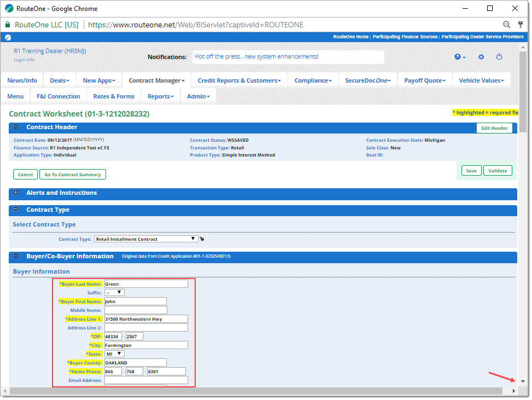This screenshot has width=532, height=400.
Task: Open Participating Dealer Service Providers link
Action: (x=482, y=37)
